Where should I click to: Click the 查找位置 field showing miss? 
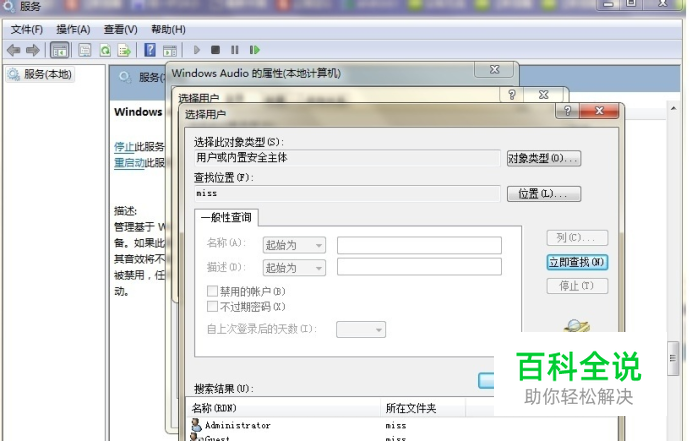tap(347, 193)
